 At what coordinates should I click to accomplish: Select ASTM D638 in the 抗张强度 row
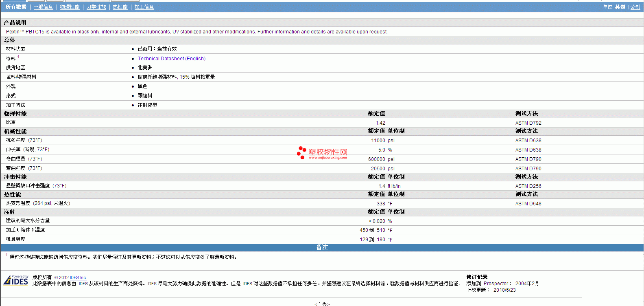pyautogui.click(x=528, y=141)
